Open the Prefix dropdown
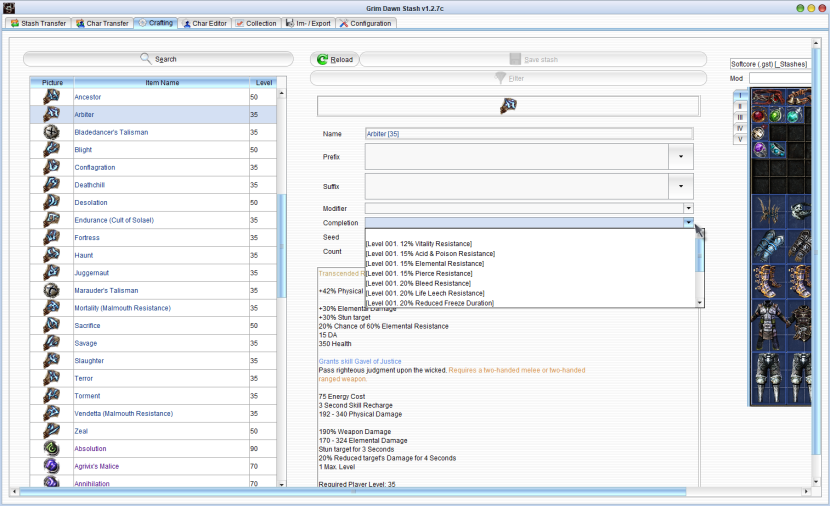This screenshot has height=506, width=830. click(681, 157)
